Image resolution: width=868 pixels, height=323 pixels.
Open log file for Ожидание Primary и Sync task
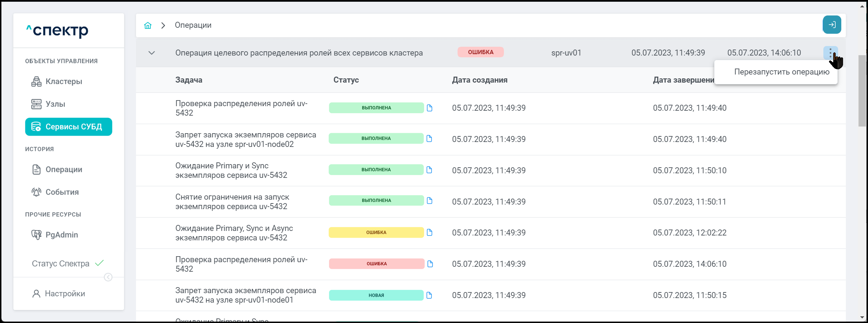(x=429, y=170)
